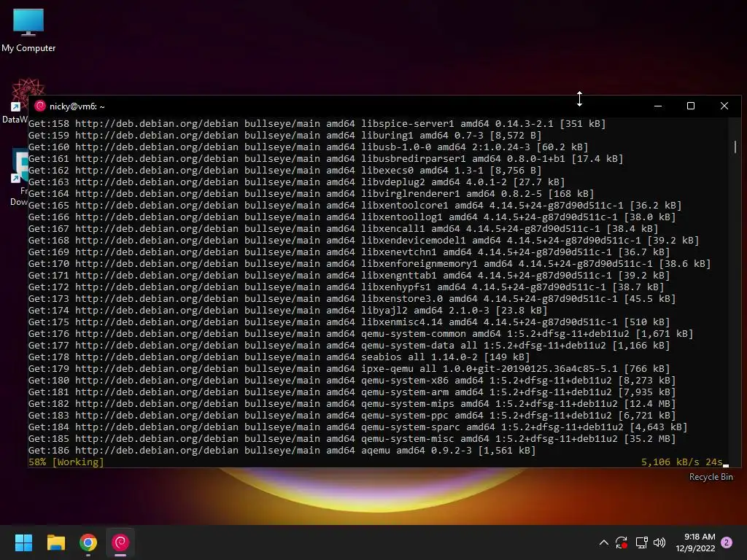Click the Get:170 libxenforeignmemory1 line

click(370, 264)
